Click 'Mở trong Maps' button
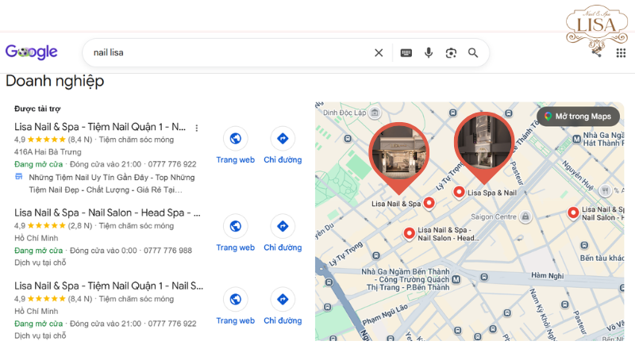This screenshot has width=635, height=364. (x=578, y=117)
